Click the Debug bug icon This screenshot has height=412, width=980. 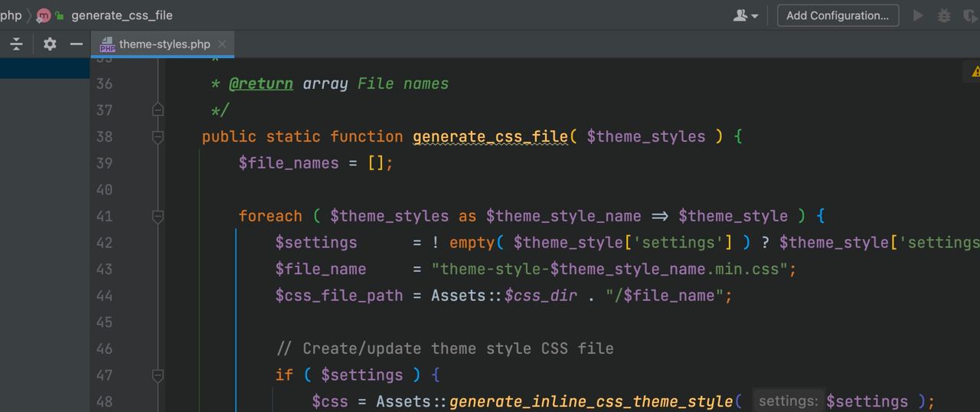[944, 15]
